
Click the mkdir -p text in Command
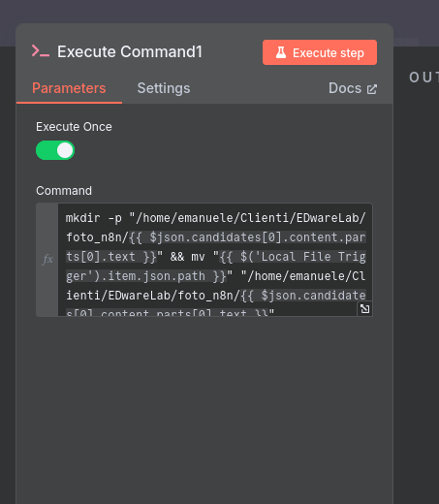point(94,218)
